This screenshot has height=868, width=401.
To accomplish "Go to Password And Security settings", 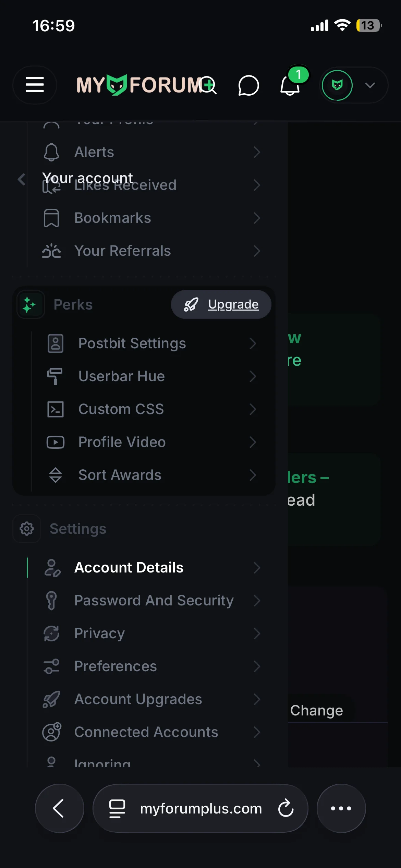I will pos(154,601).
